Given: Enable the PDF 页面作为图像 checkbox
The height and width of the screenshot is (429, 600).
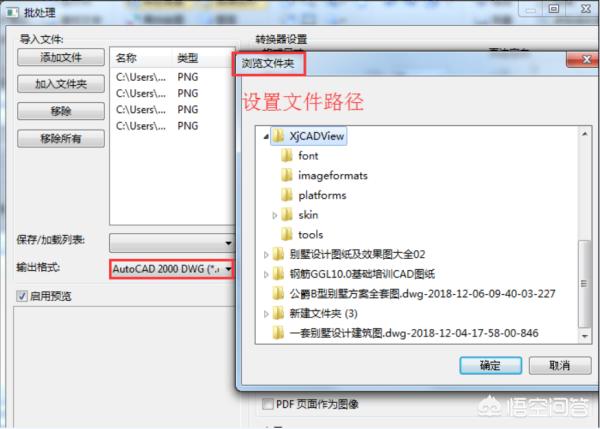Looking at the screenshot, I should pos(267,404).
